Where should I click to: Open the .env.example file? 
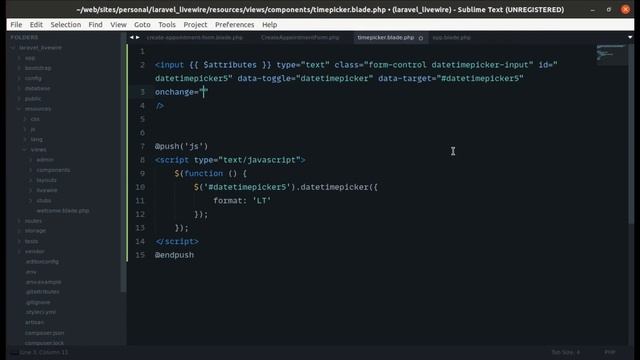point(43,282)
